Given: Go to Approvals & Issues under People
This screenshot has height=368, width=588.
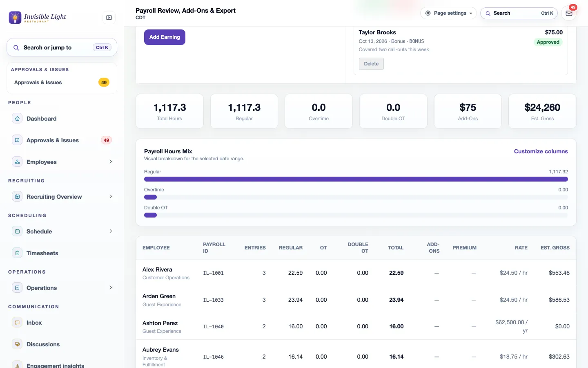Looking at the screenshot, I should pyautogui.click(x=62, y=140).
